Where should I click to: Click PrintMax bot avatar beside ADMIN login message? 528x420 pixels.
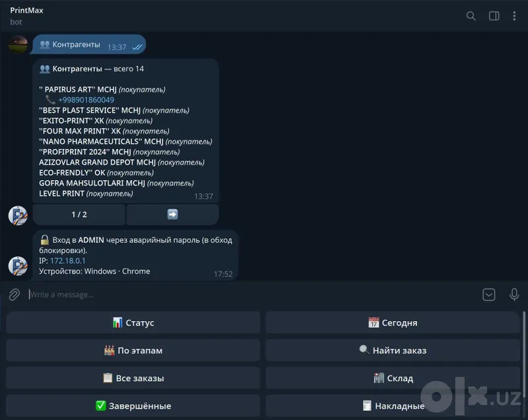pyautogui.click(x=18, y=266)
